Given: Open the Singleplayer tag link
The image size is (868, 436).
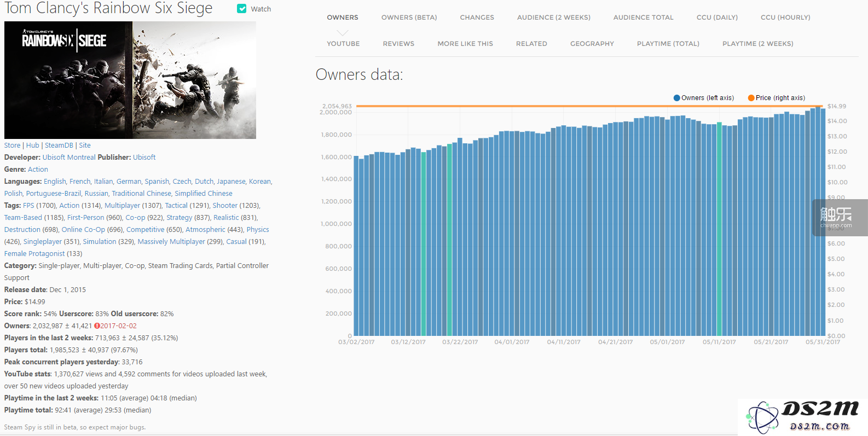Looking at the screenshot, I should 43,242.
